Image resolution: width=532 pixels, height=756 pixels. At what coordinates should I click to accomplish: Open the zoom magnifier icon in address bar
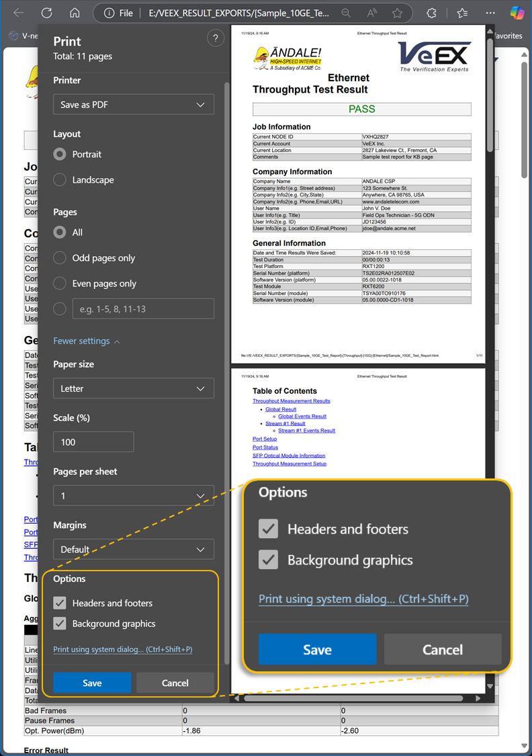(345, 13)
